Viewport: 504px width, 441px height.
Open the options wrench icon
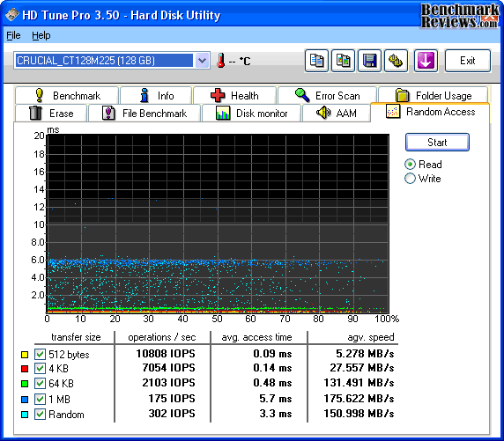pos(396,61)
